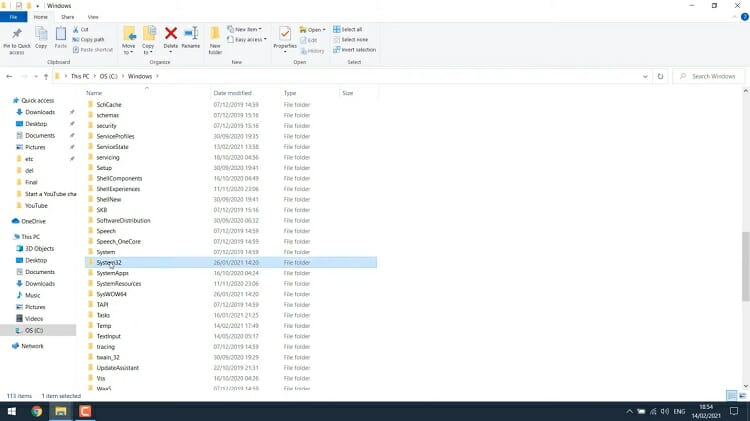The image size is (750, 421).
Task: Click the Copy ribbon icon
Action: tap(41, 33)
